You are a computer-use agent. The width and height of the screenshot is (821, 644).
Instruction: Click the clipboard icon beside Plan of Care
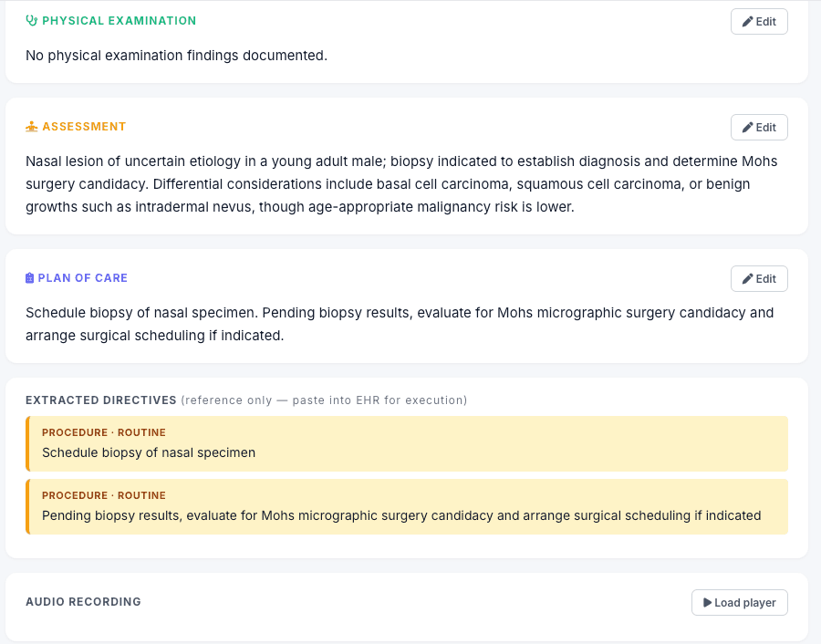(29, 278)
